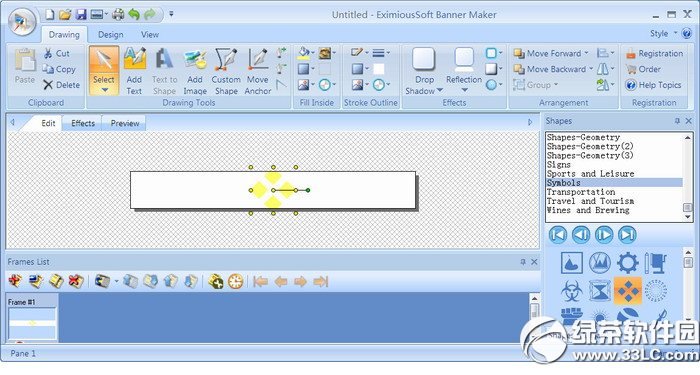Pick the gear shape in shapes palette
The image size is (700, 375).
pyautogui.click(x=627, y=262)
